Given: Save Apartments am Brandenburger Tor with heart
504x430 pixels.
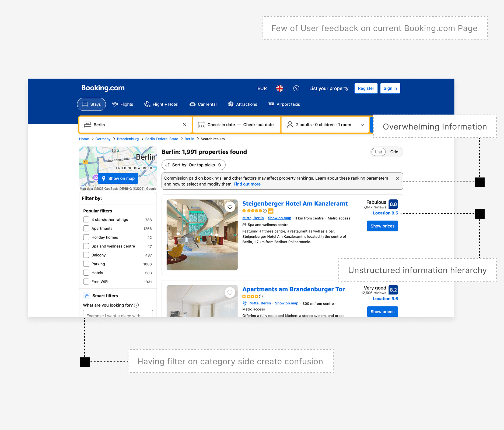Looking at the screenshot, I should (230, 293).
